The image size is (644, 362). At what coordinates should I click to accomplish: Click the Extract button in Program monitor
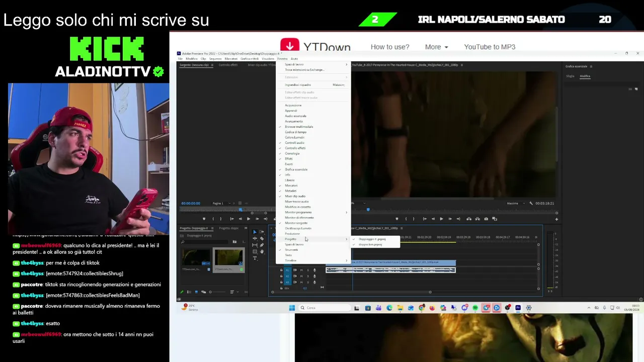tap(477, 219)
